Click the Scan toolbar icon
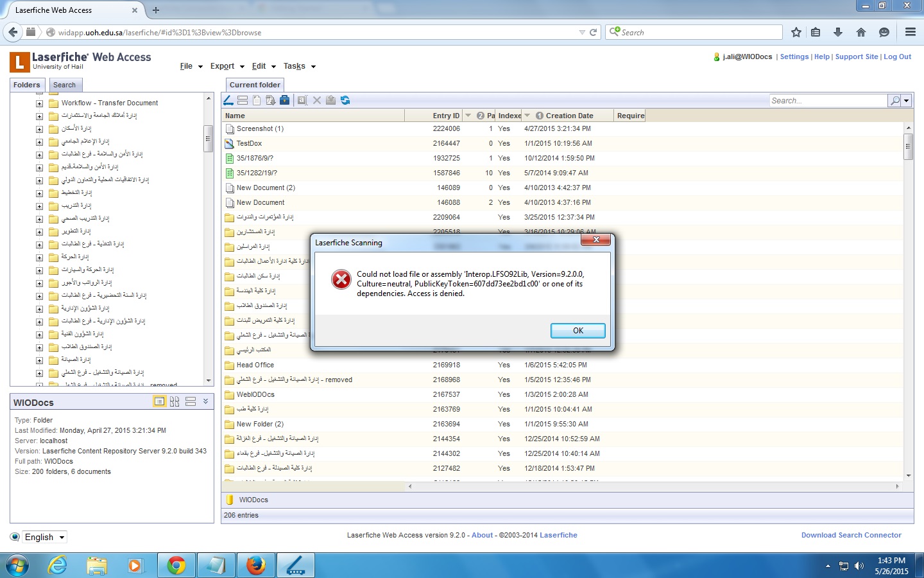This screenshot has height=578, width=924. click(x=228, y=100)
